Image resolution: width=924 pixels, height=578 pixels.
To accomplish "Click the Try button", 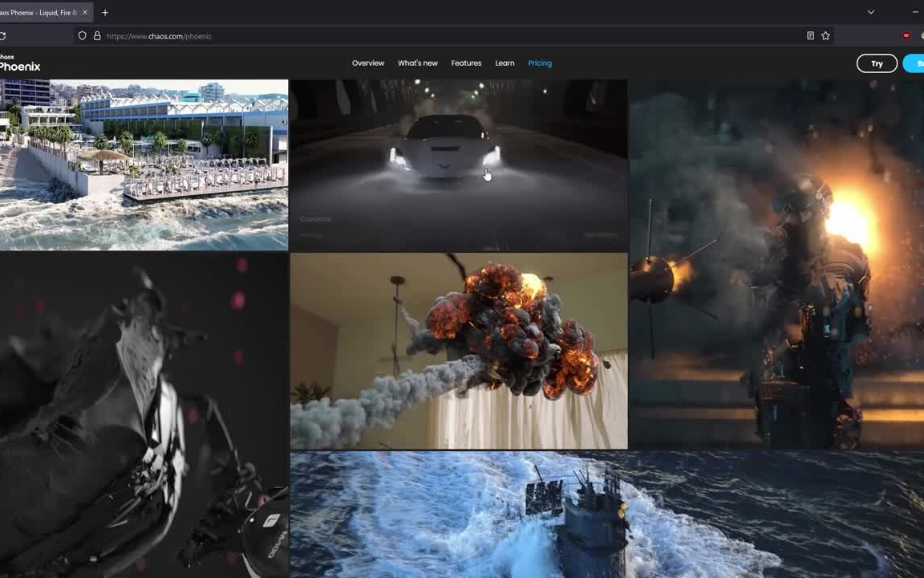I will click(x=876, y=63).
